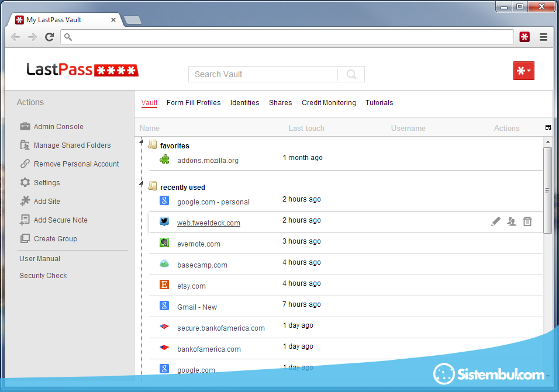Screen dimensions: 559x392
Task: Click the browser address bar
Action: click(x=287, y=37)
